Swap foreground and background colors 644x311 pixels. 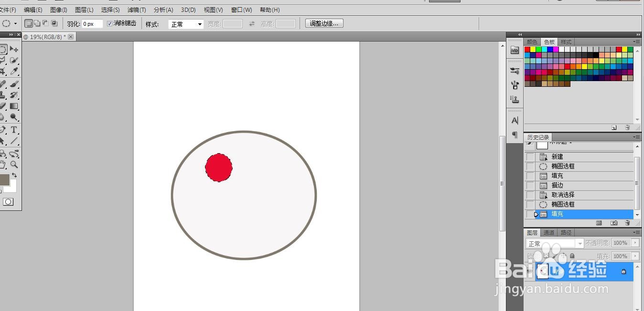coord(14,176)
